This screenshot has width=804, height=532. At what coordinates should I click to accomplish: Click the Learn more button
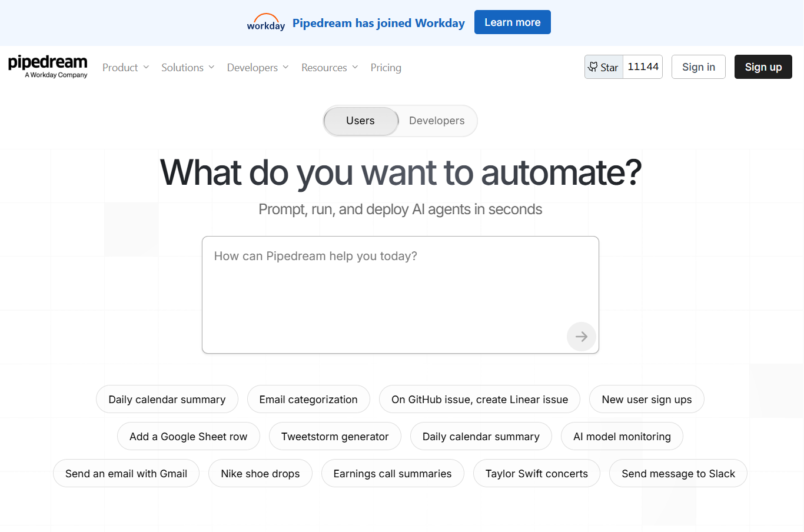[512, 22]
